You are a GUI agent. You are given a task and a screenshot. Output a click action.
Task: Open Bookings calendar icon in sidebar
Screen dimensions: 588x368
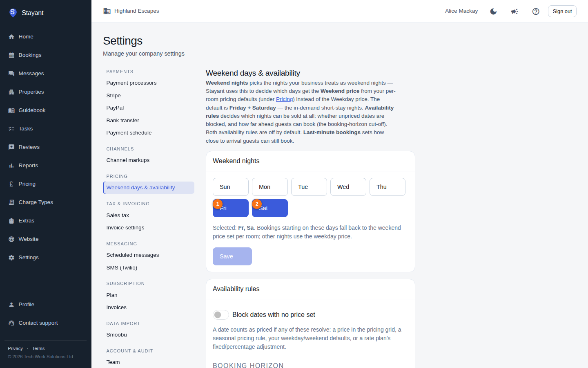click(11, 55)
